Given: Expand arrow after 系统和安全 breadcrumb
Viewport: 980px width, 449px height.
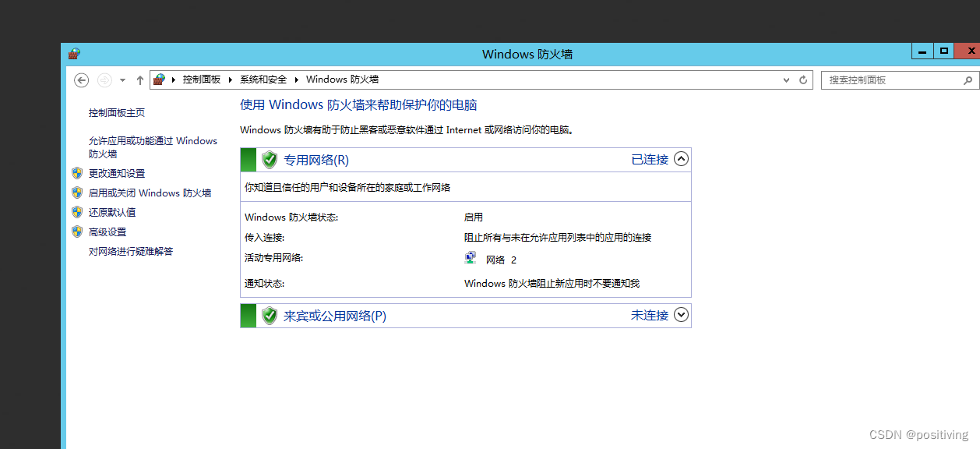Looking at the screenshot, I should (x=297, y=80).
